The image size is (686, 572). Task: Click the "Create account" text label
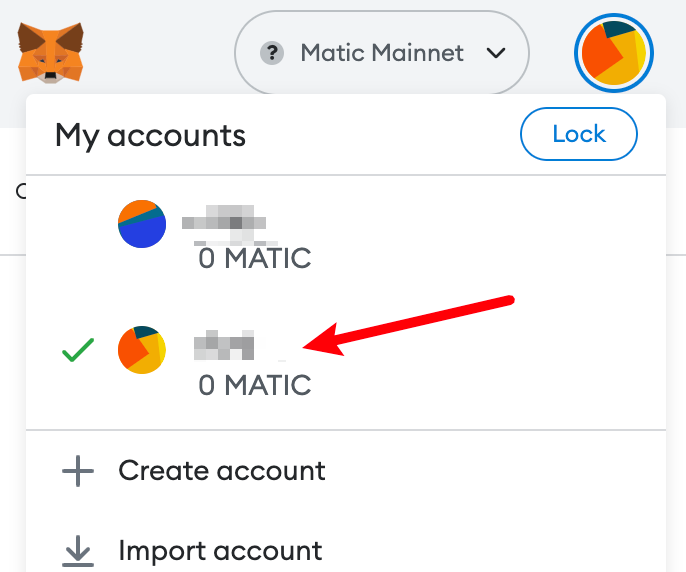click(x=222, y=471)
